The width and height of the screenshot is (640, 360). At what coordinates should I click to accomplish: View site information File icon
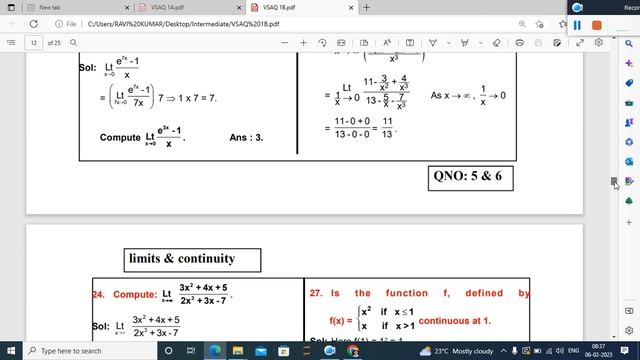(66, 24)
